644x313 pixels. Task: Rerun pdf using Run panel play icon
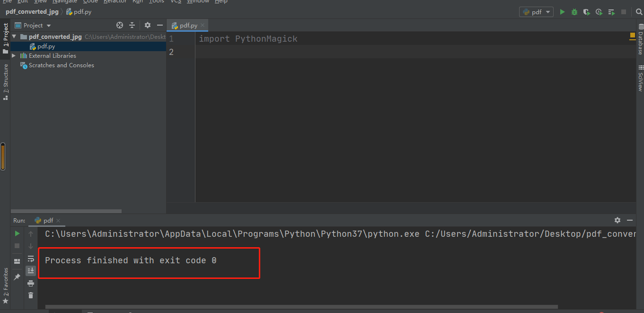click(x=17, y=233)
